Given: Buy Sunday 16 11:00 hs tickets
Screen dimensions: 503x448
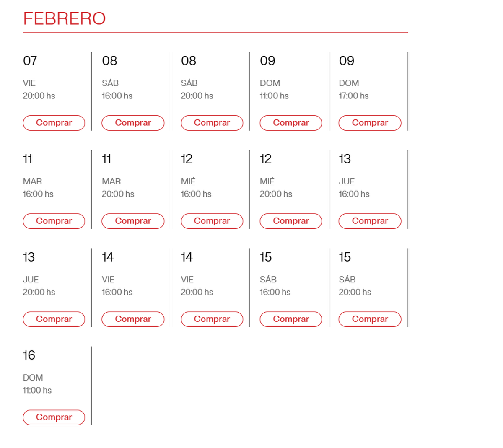Looking at the screenshot, I should coord(54,417).
